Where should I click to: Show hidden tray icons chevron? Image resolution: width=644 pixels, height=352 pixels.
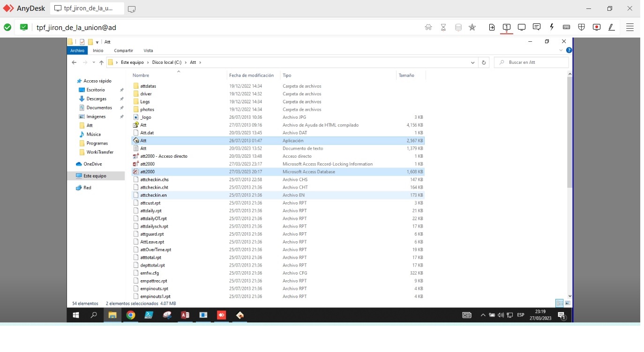pos(483,315)
